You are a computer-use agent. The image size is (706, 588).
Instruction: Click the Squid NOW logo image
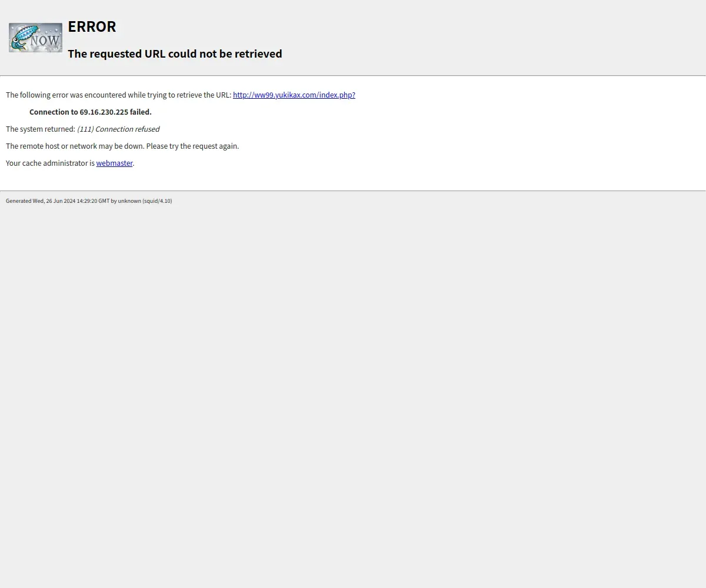(x=35, y=38)
